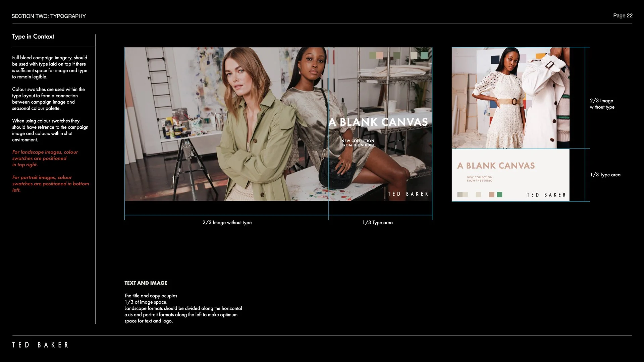644x362 pixels.
Task: Select the green swatch on portrait layout
Action: pos(499,195)
